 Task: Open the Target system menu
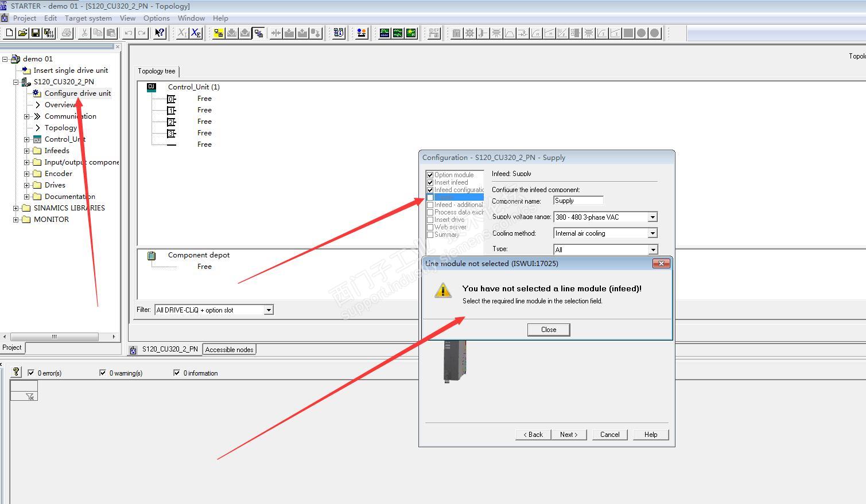[88, 18]
